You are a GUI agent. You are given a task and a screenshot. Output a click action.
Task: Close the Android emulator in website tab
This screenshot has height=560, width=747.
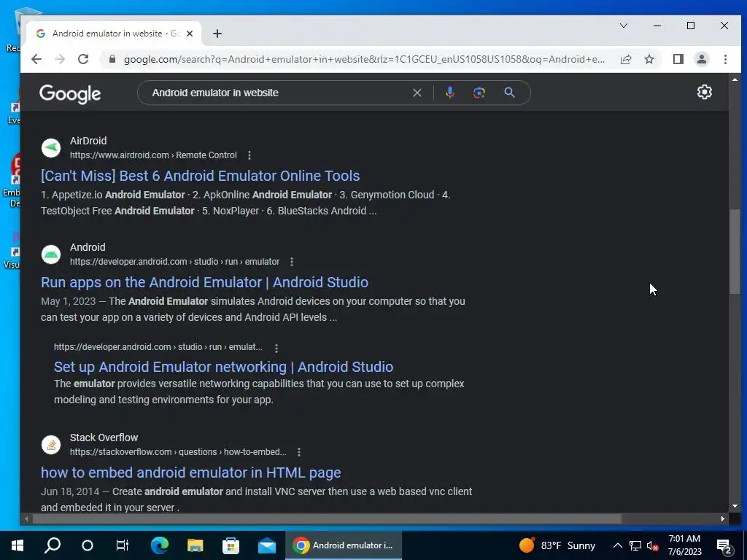190,34
